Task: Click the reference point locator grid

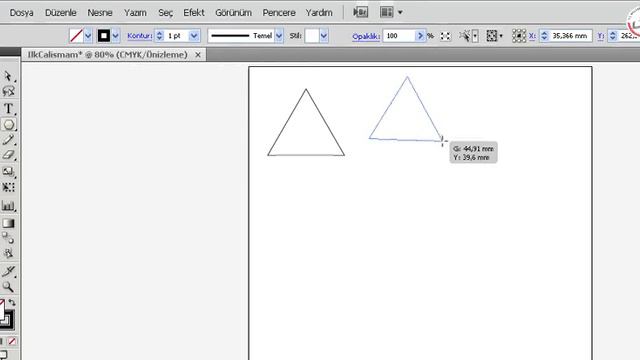Action: [x=519, y=36]
